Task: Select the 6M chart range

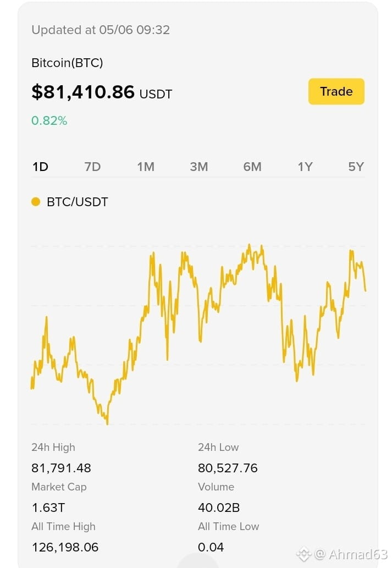Action: coord(252,167)
